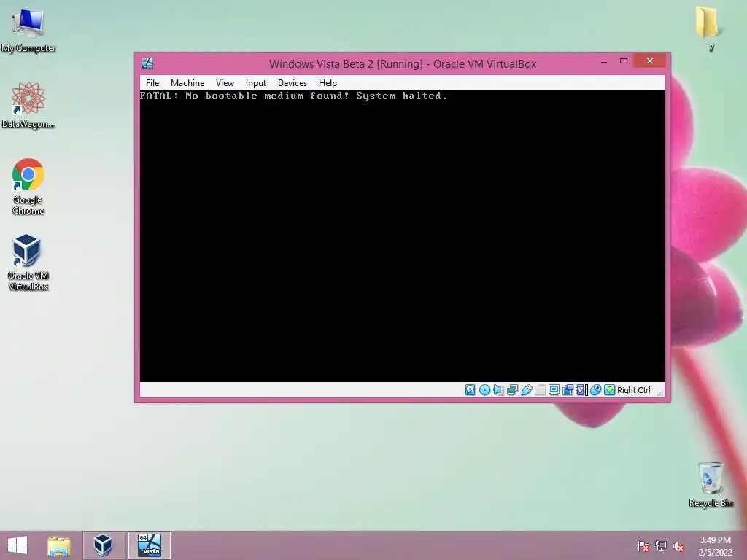Viewport: 747px width, 560px height.
Task: Open the Help menu
Action: click(x=328, y=83)
